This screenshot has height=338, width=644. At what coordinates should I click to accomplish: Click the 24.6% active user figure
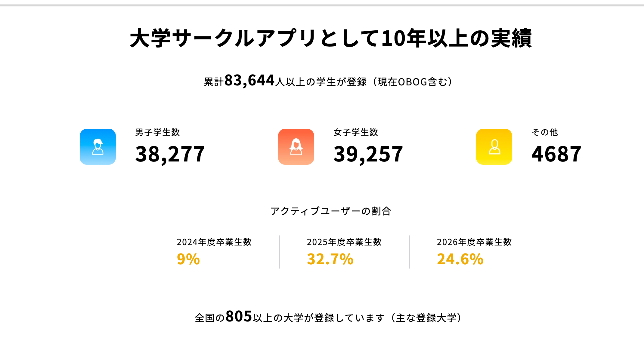(x=460, y=259)
